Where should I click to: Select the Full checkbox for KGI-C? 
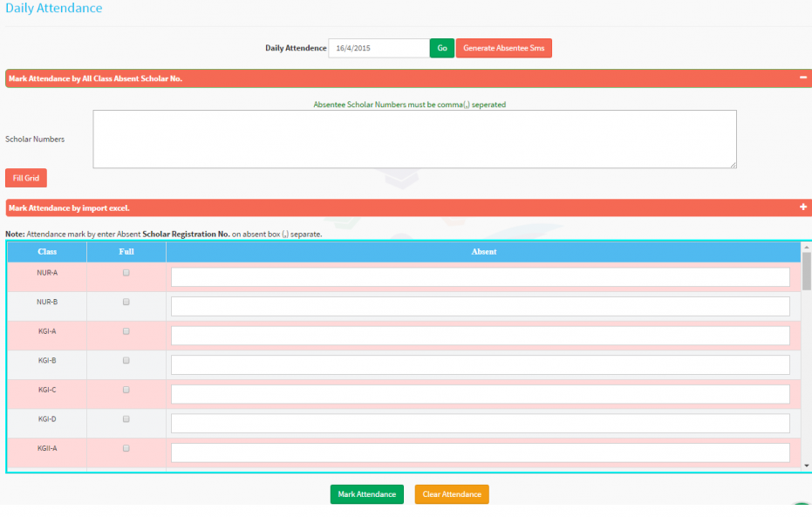126,390
